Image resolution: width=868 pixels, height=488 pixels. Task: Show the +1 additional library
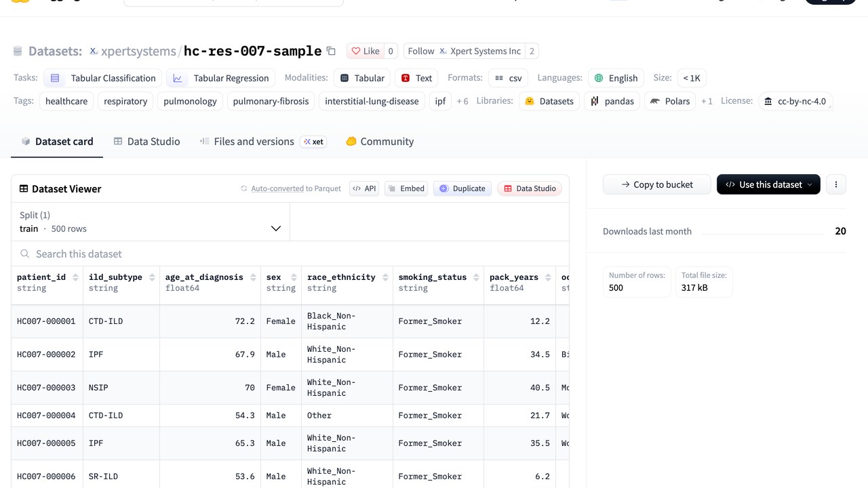pyautogui.click(x=707, y=101)
